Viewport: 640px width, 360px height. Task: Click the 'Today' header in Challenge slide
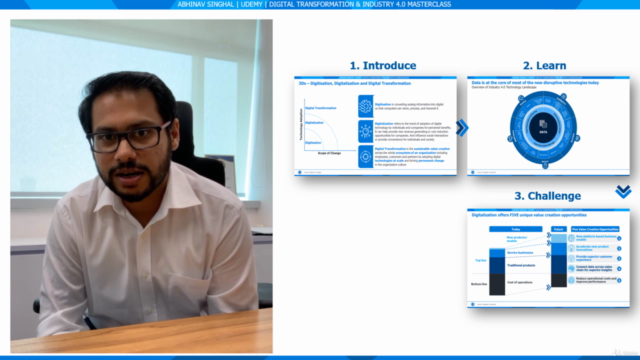(x=516, y=229)
